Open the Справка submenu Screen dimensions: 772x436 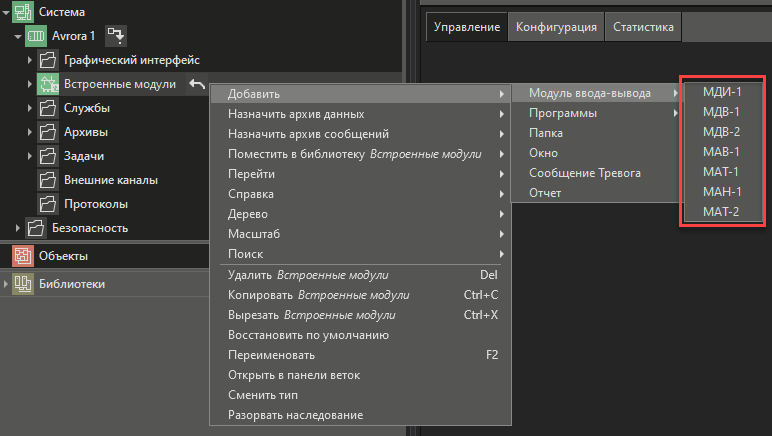click(361, 194)
